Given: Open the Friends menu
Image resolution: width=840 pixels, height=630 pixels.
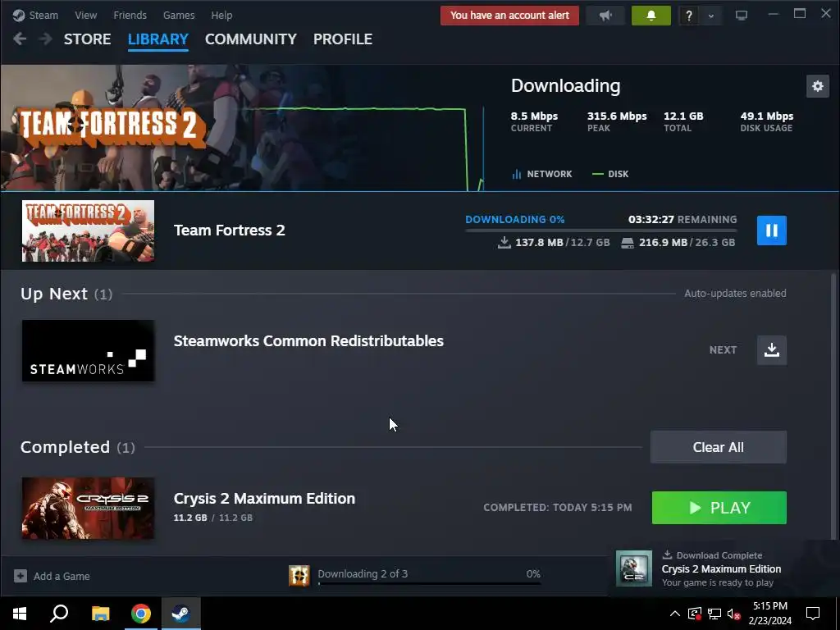Looking at the screenshot, I should 130,15.
